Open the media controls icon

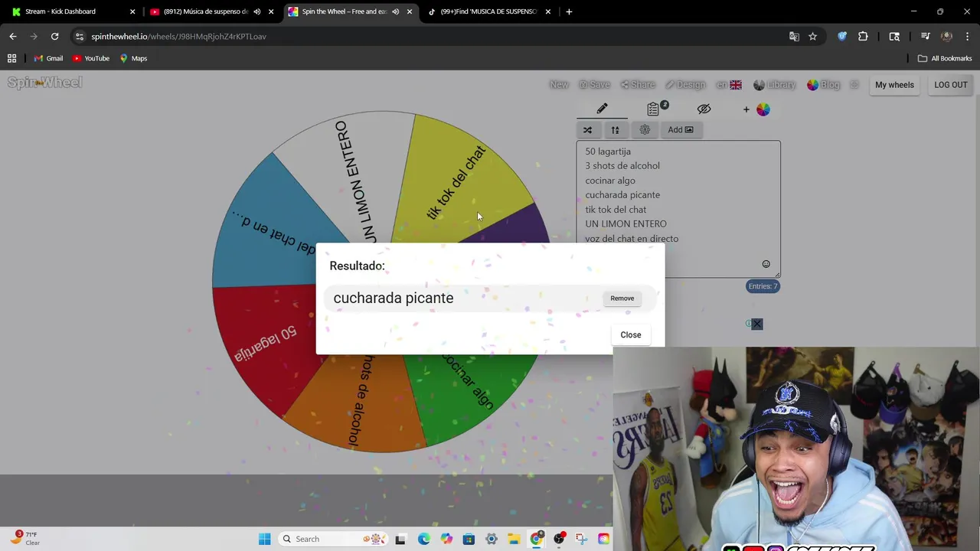point(926,36)
